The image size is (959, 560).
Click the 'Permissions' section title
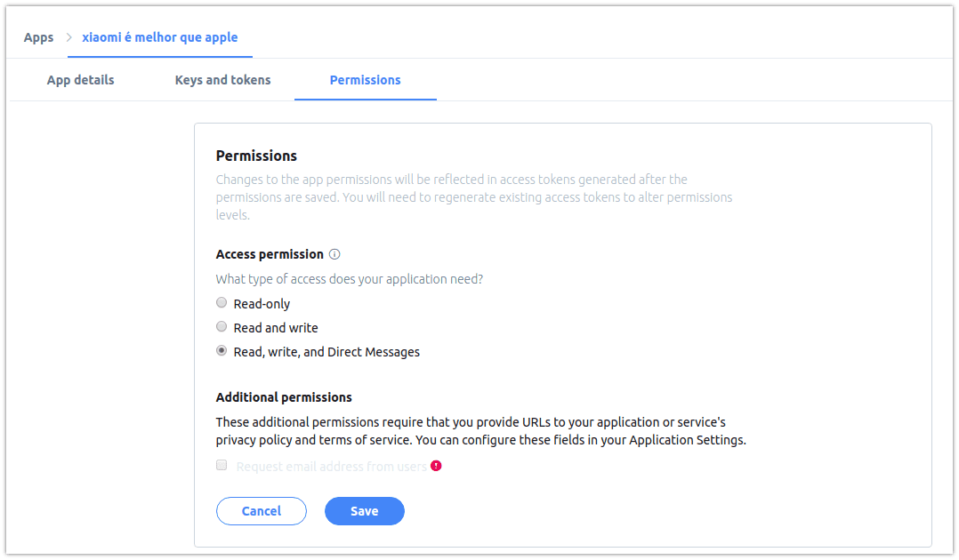tap(256, 156)
